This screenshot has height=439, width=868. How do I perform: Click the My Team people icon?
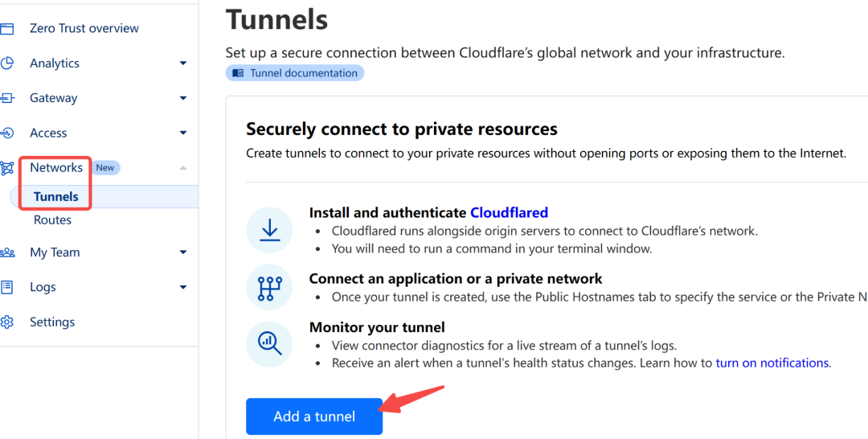[x=7, y=252]
